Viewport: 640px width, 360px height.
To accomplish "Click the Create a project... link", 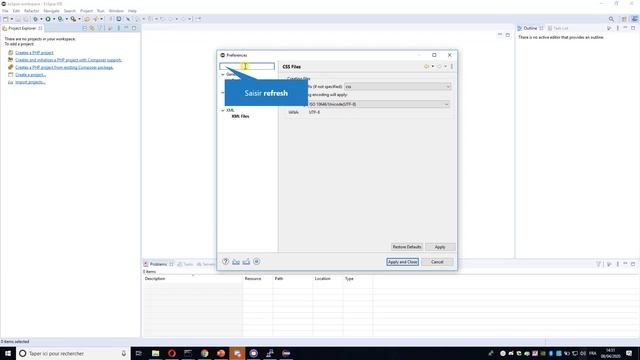I will click(31, 75).
